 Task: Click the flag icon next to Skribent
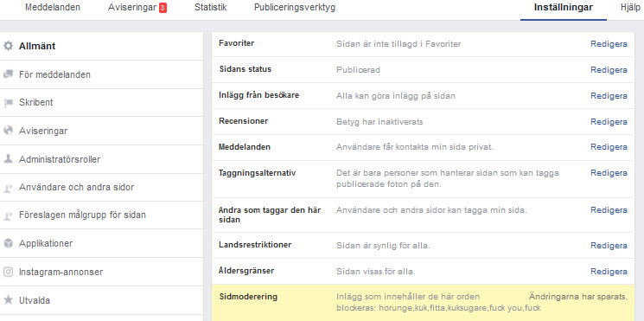click(x=8, y=103)
